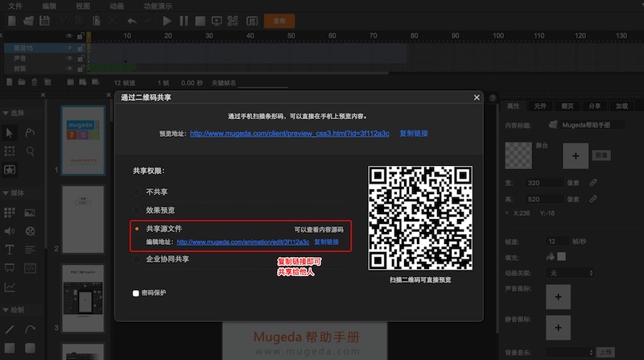Viewport: 644px width, 360px height.
Task: Click the grid media library icon
Action: pyautogui.click(x=10, y=213)
